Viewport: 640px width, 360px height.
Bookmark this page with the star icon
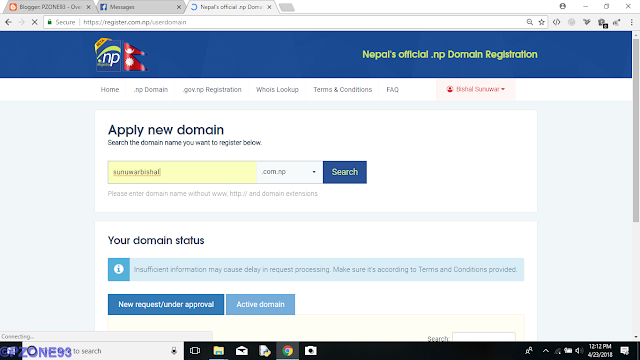pos(542,22)
